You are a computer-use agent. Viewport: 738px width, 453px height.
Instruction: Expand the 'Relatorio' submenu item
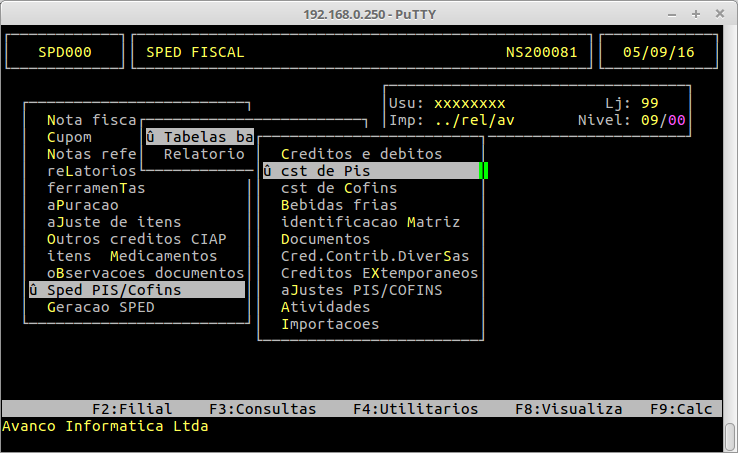204,154
